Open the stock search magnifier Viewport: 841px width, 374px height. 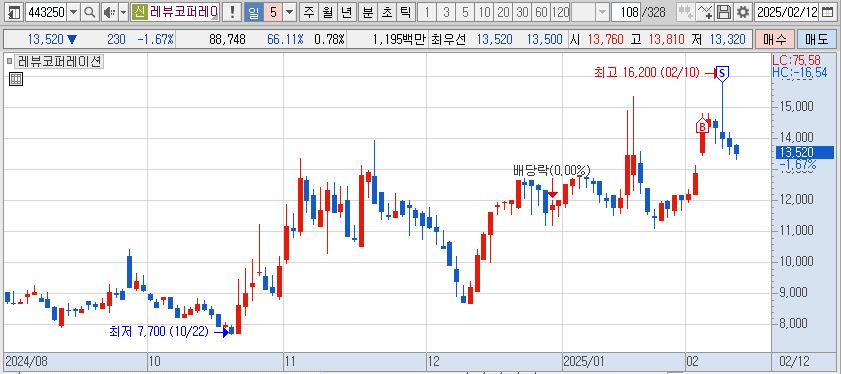pos(90,12)
